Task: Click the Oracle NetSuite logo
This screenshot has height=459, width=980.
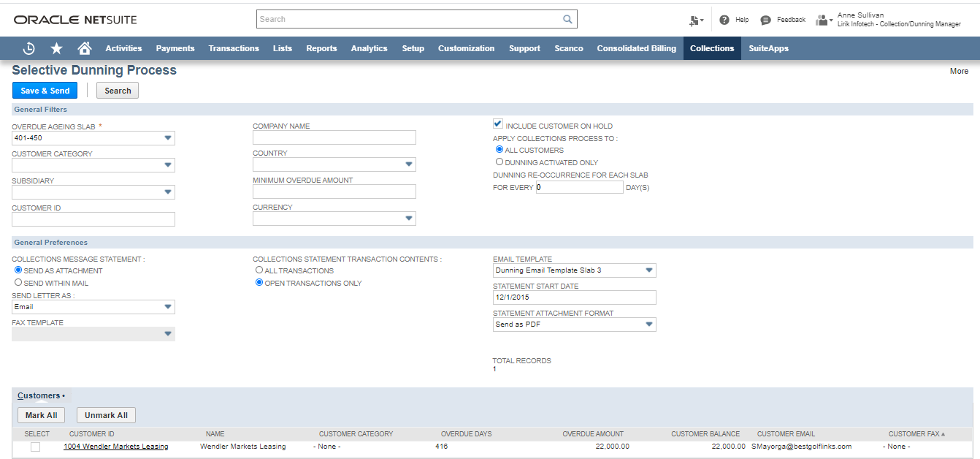Action: 75,20
